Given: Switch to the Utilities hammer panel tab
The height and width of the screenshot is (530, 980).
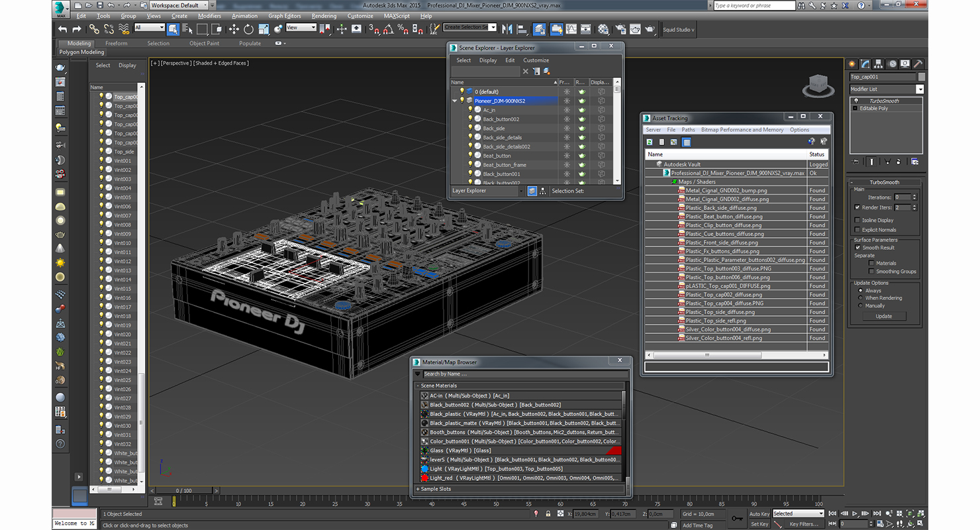Looking at the screenshot, I should (x=918, y=64).
